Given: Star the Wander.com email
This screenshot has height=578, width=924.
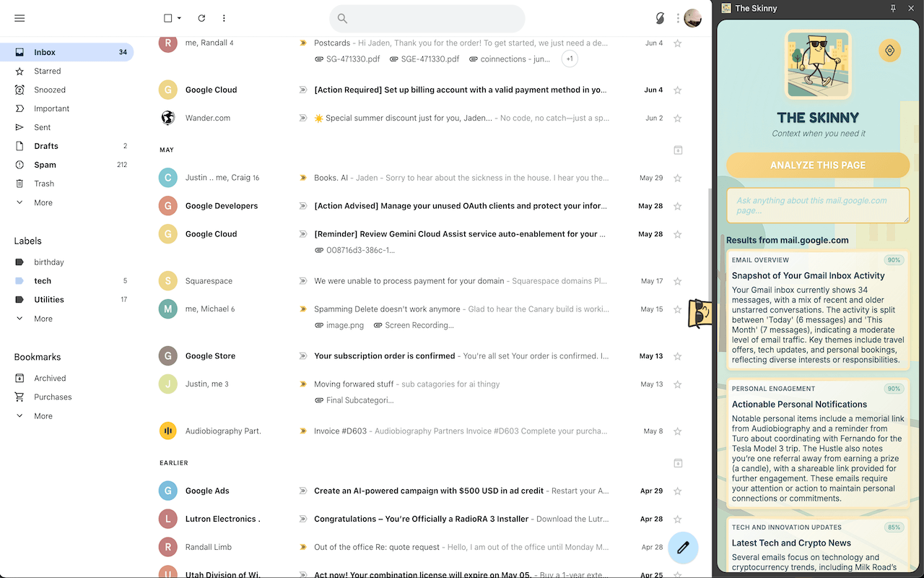Looking at the screenshot, I should click(677, 118).
